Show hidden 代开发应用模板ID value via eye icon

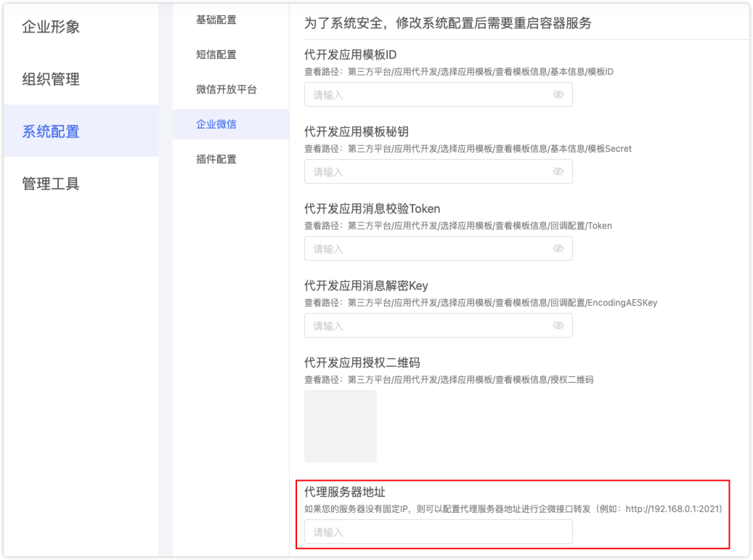[558, 94]
